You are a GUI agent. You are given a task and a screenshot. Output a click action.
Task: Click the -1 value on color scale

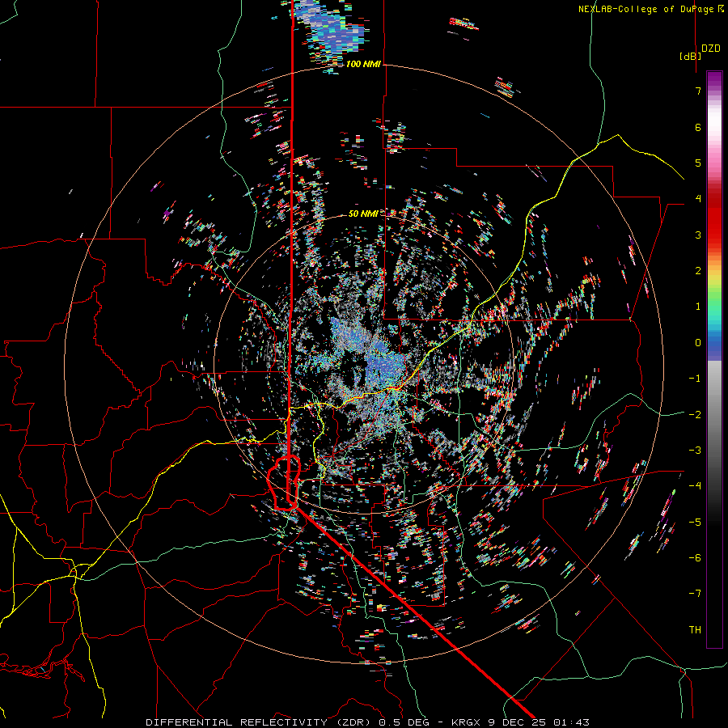[695, 379]
